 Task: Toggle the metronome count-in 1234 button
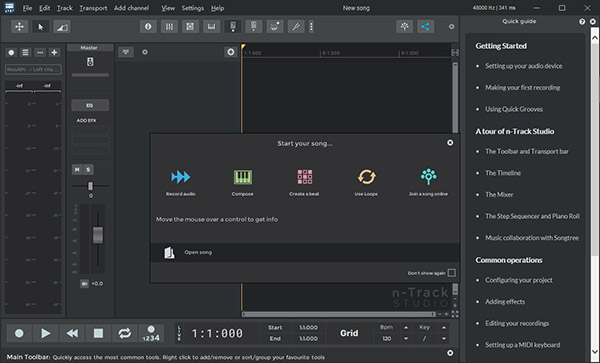coord(151,334)
